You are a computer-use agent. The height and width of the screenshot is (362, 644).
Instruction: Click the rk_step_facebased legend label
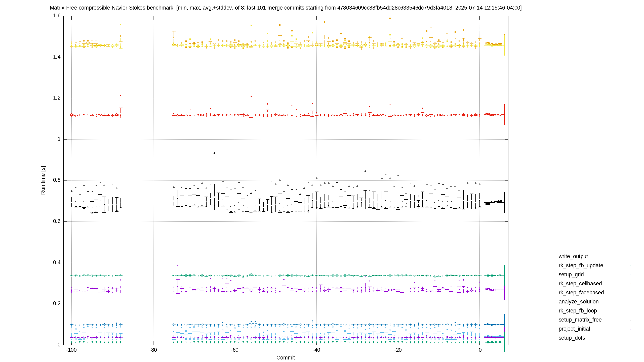(581, 293)
